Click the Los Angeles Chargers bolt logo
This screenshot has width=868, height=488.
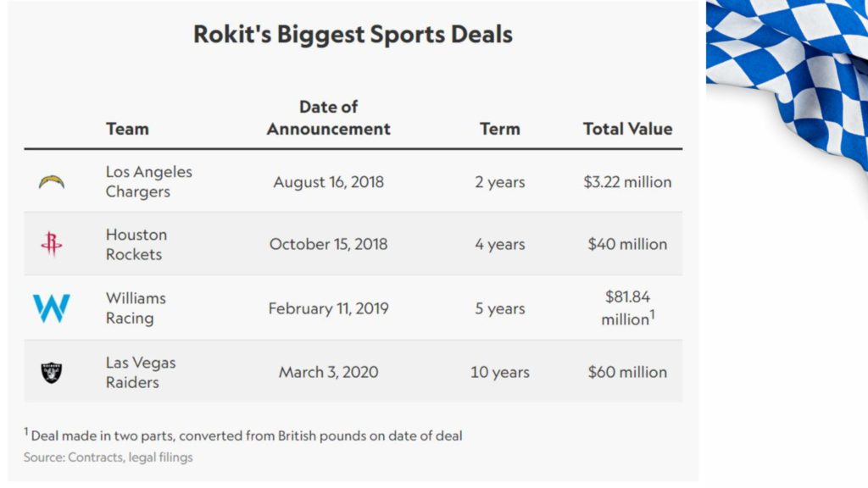pos(51,182)
